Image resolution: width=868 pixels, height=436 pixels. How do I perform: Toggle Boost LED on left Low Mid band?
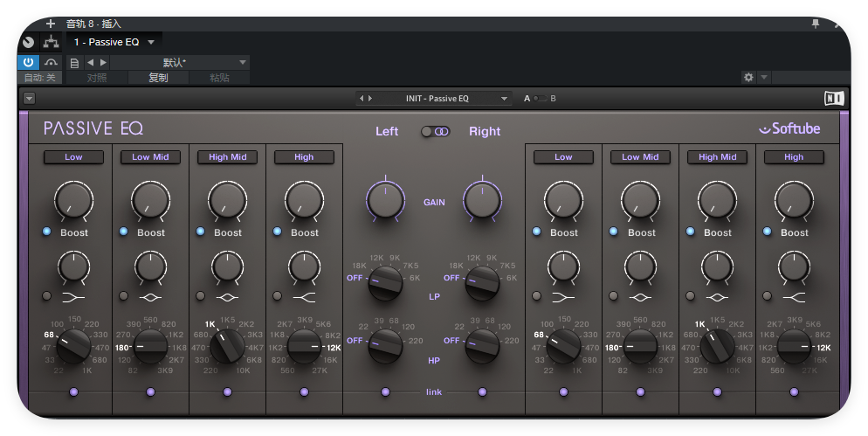[123, 232]
